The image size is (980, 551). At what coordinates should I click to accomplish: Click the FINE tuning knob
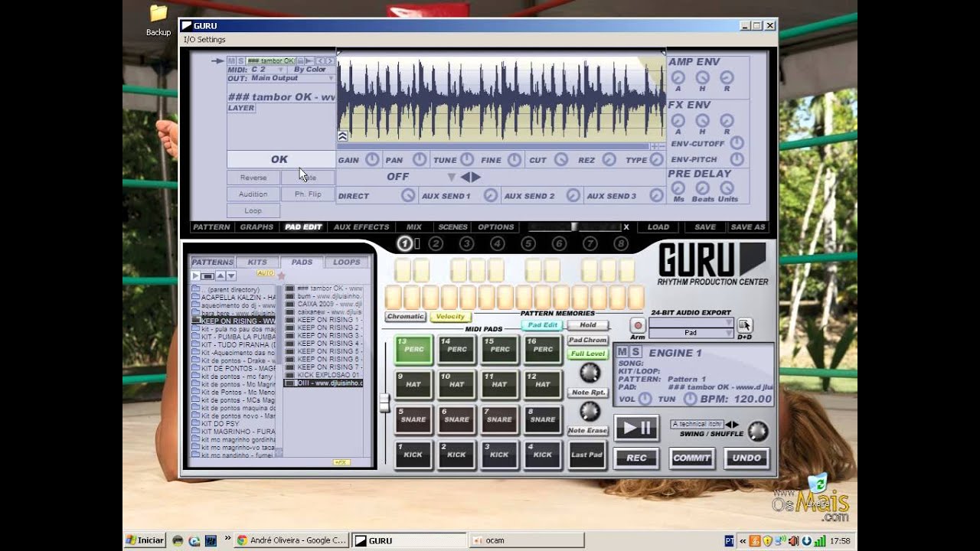click(x=514, y=159)
